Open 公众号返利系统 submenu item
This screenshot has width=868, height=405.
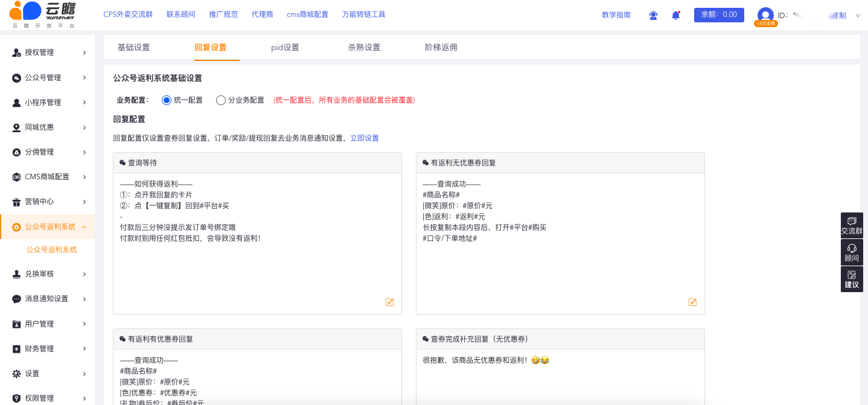[51, 250]
